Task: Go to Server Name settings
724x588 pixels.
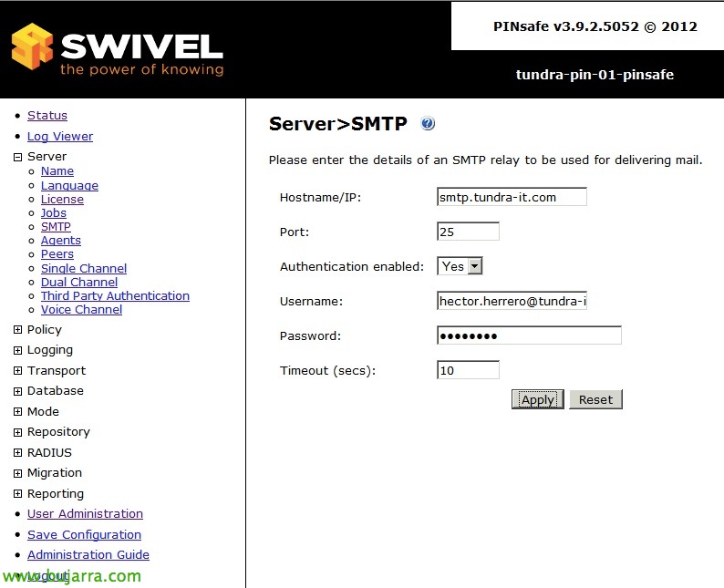Action: coord(57,171)
